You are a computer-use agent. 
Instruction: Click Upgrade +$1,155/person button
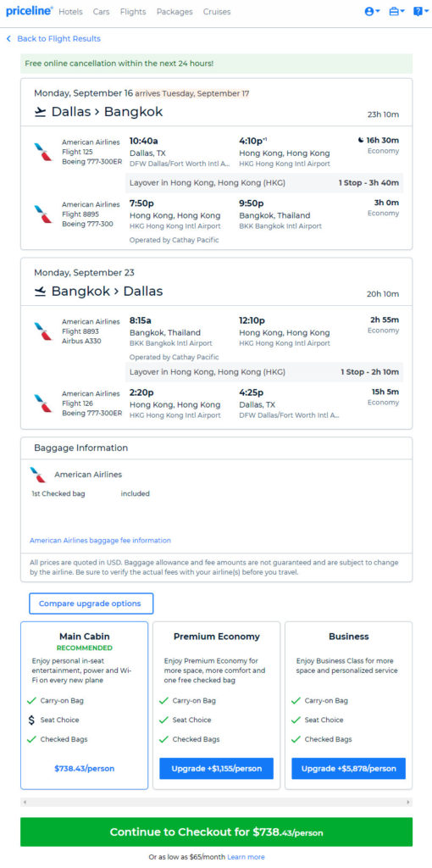click(216, 768)
